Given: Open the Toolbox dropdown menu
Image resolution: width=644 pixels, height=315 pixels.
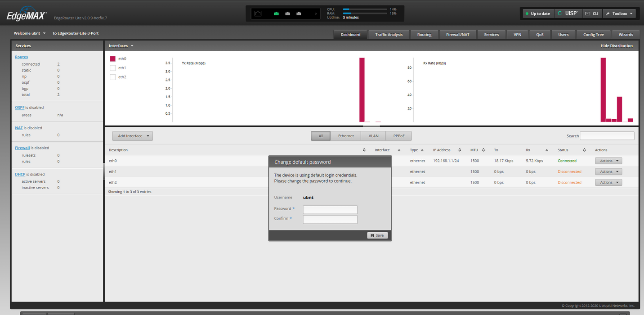Looking at the screenshot, I should click(x=619, y=13).
